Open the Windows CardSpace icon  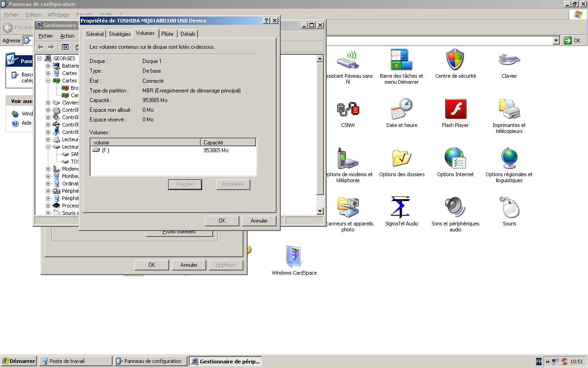[294, 257]
